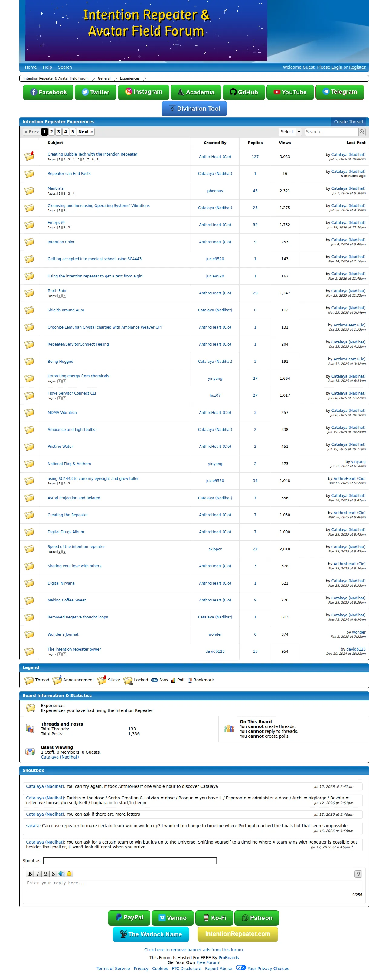The width and height of the screenshot is (369, 980).
Task: Open the Twitter button
Action: (96, 92)
